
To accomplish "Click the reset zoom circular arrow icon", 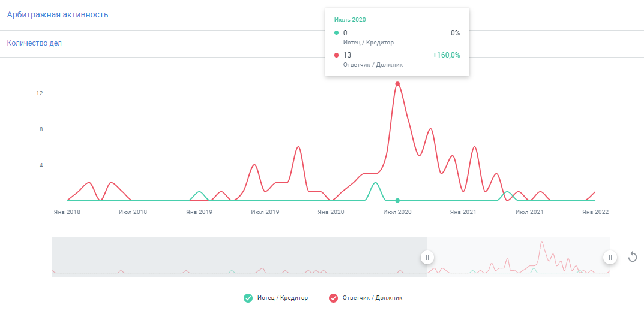I will tap(632, 257).
